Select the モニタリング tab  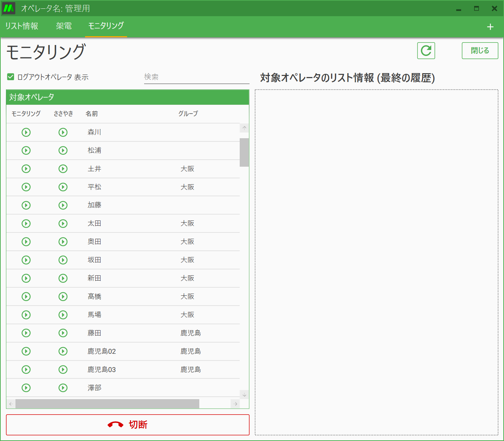106,26
